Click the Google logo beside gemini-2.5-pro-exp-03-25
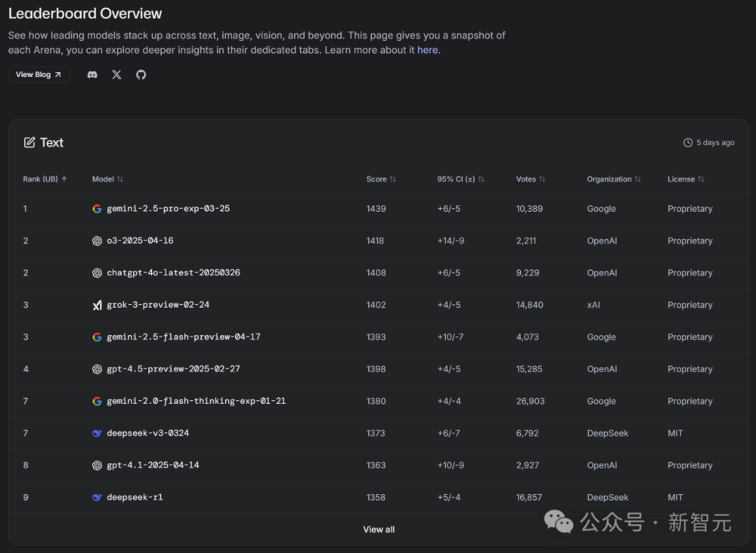Viewport: 756px width, 553px height. pos(97,209)
